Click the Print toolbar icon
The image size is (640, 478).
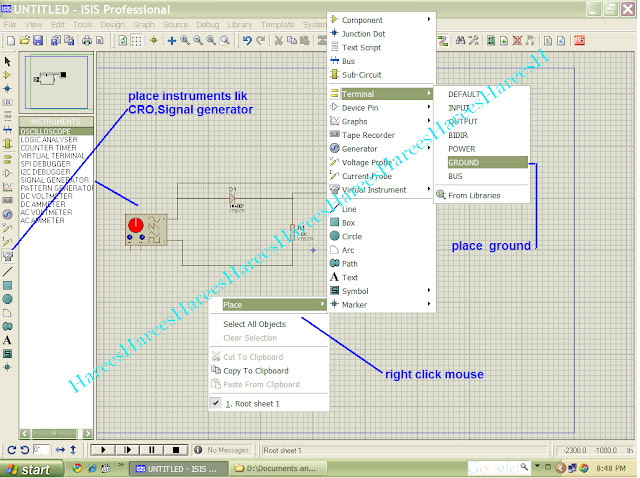pyautogui.click(x=87, y=40)
